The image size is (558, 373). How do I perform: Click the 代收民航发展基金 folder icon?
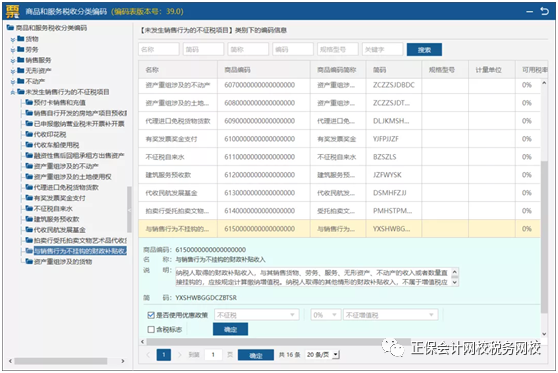coord(29,230)
